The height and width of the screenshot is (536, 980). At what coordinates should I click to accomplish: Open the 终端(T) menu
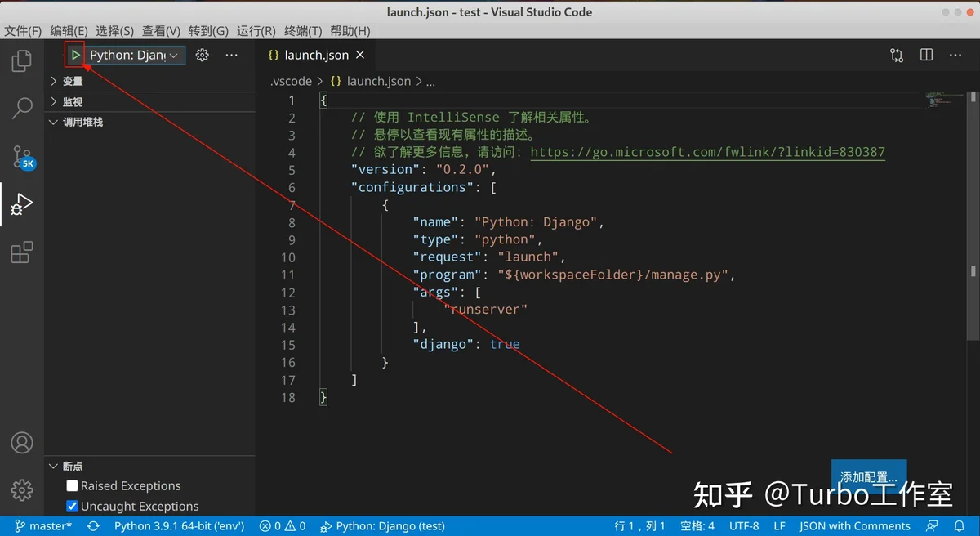pyautogui.click(x=303, y=30)
